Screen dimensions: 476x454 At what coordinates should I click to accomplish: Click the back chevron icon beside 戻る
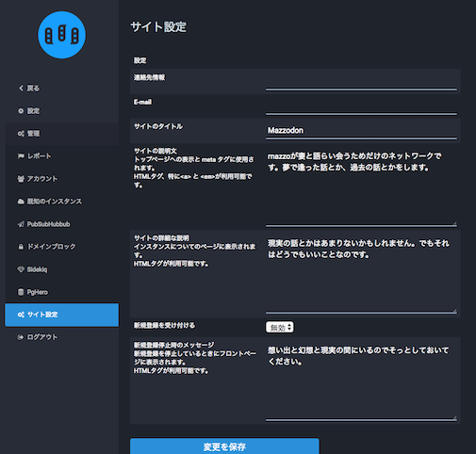(21, 89)
